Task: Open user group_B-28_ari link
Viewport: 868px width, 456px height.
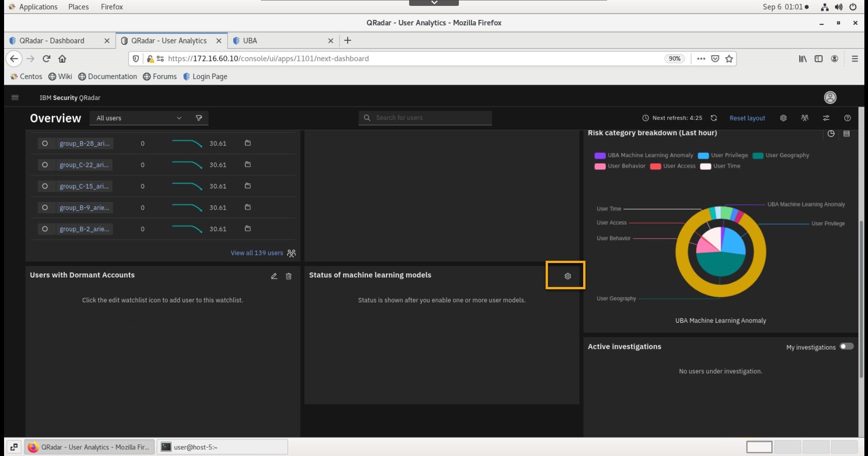Action: click(x=85, y=143)
